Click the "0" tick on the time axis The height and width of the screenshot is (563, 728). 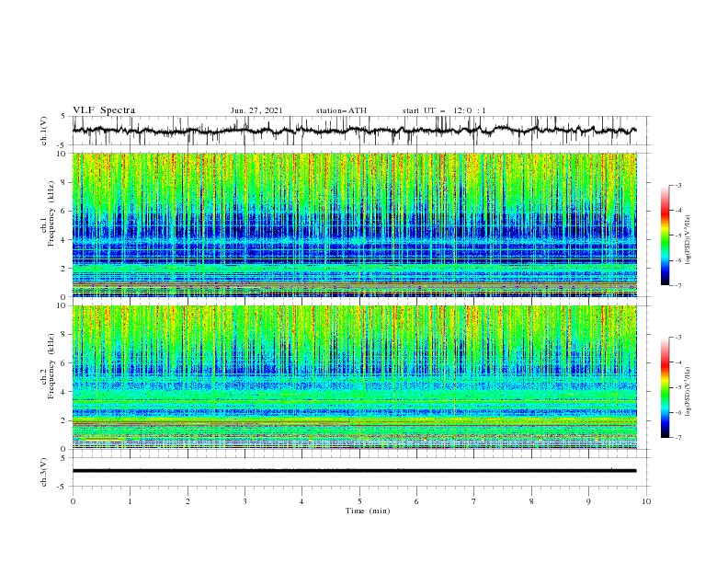click(73, 501)
